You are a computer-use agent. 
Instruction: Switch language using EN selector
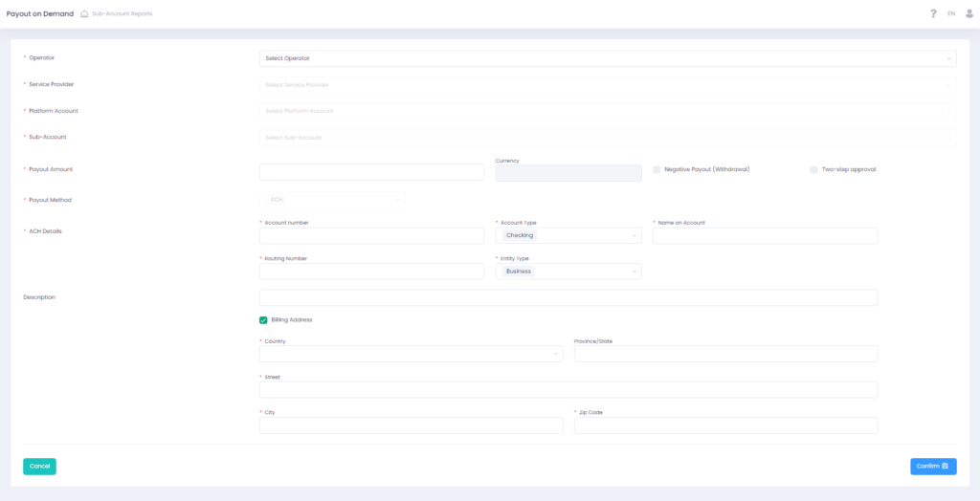(x=951, y=13)
